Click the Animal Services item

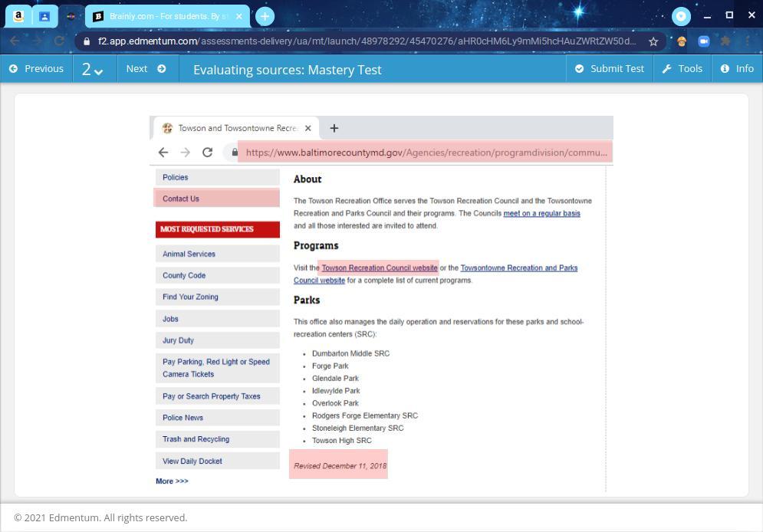click(218, 254)
